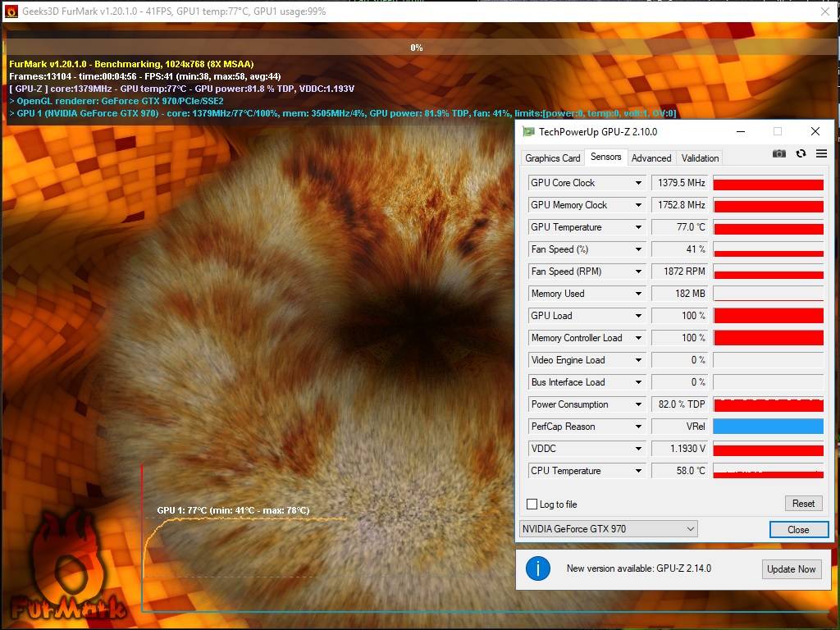The width and height of the screenshot is (840, 630).
Task: Click the FurMark icon in the title bar
Action: pos(11,11)
